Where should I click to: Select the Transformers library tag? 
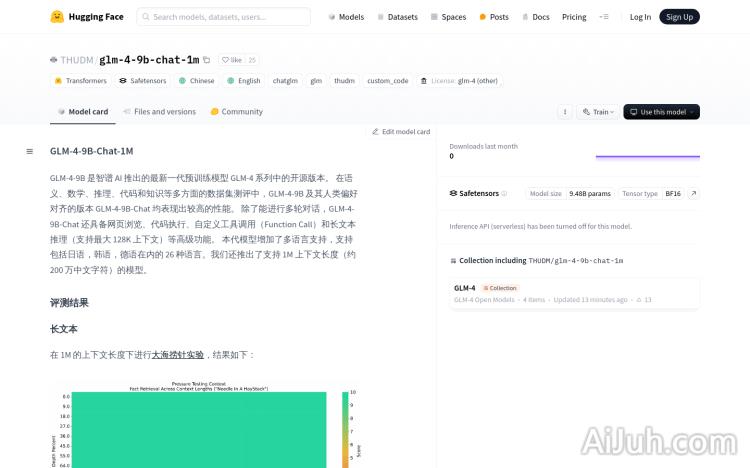pos(81,81)
